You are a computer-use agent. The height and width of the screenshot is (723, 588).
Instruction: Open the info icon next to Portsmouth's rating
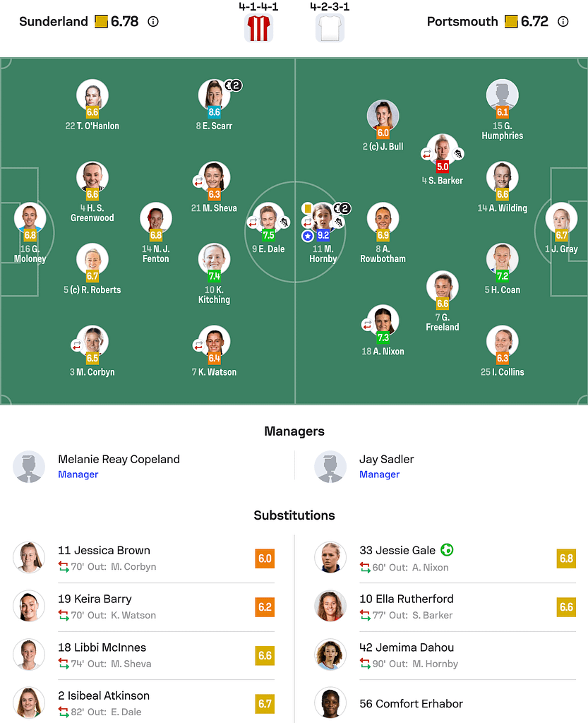click(563, 22)
